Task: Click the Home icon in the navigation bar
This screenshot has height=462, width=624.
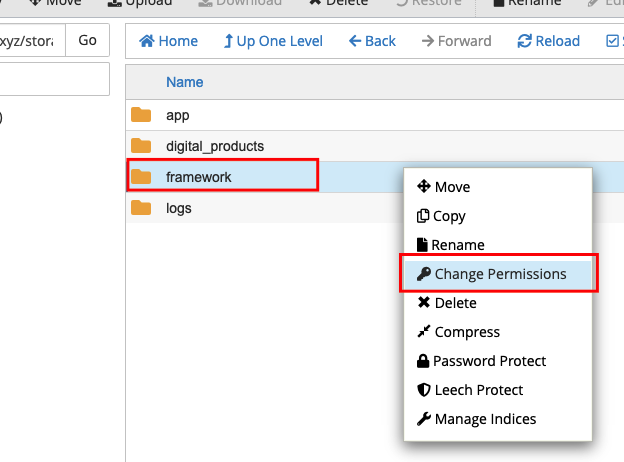Action: [x=148, y=41]
